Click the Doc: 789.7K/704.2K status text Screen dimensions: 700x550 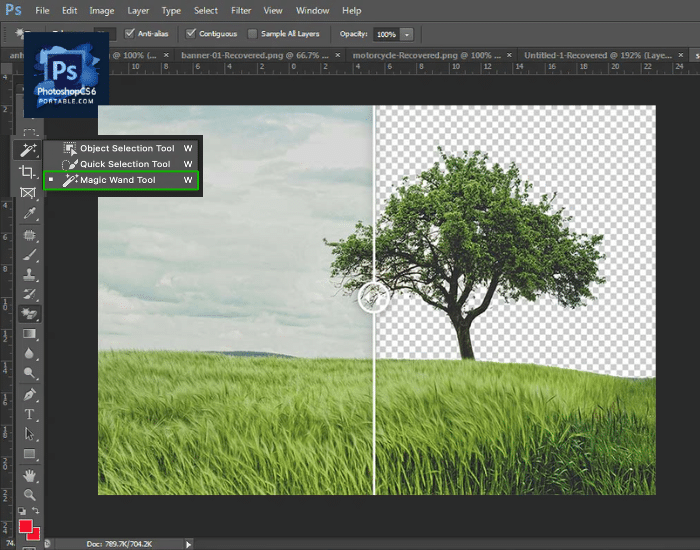pyautogui.click(x=119, y=544)
